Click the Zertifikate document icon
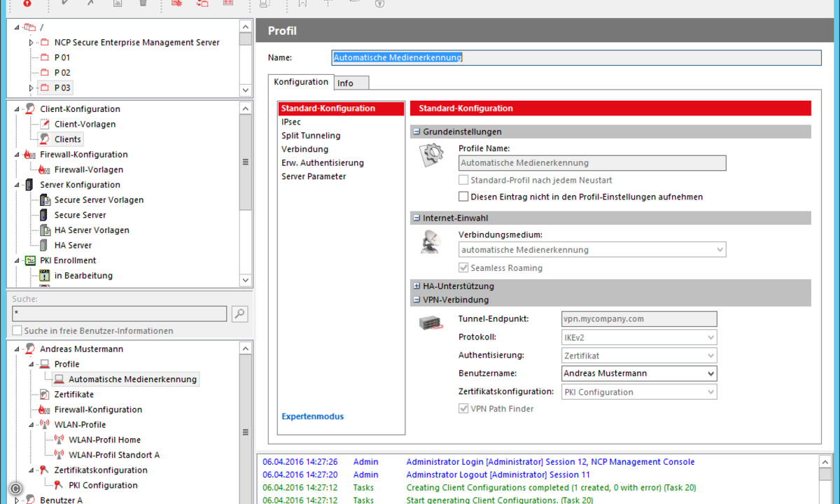The height and width of the screenshot is (504, 840). point(44,395)
